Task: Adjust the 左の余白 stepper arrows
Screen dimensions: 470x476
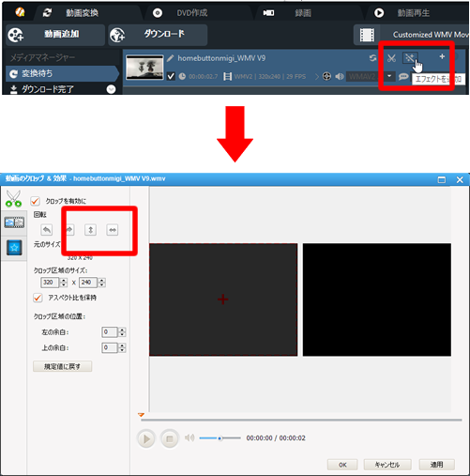Action: click(x=122, y=332)
